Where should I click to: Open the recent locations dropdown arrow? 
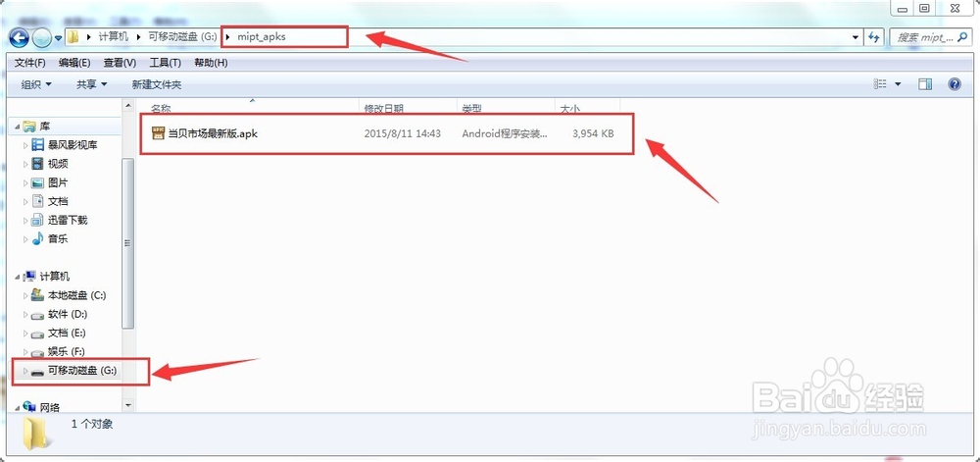point(58,38)
